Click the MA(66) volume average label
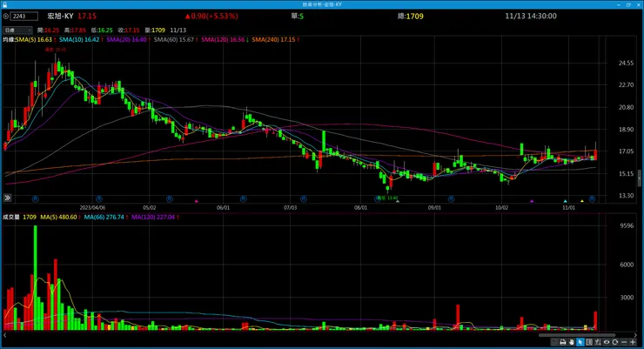Viewport: 644px width, 349px height. [106, 218]
